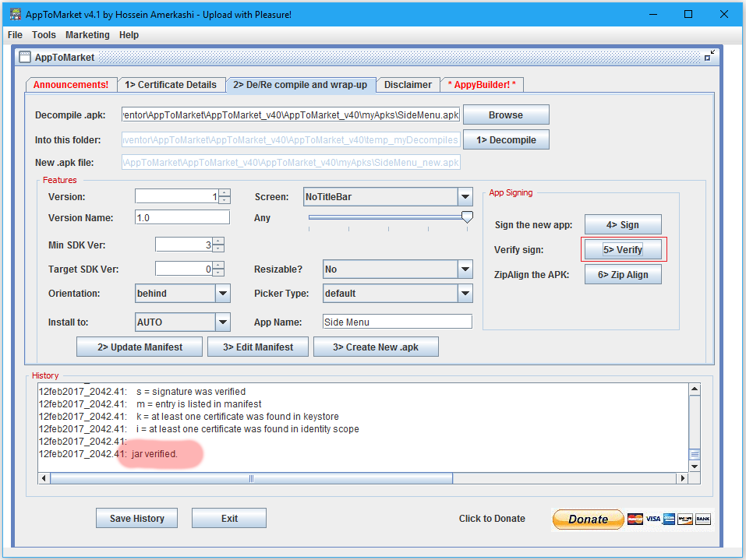The image size is (746, 560).
Task: Click the Into this folder path field
Action: [291, 139]
